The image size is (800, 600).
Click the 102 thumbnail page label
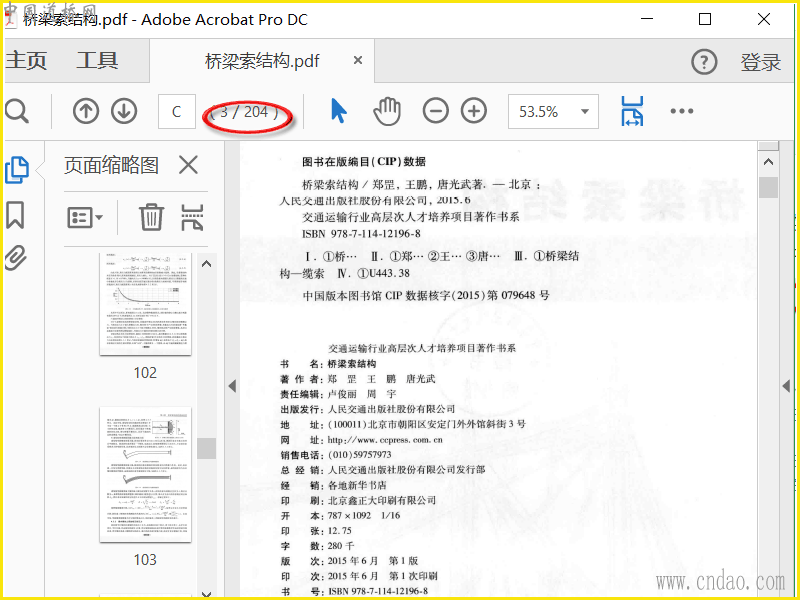pyautogui.click(x=145, y=373)
